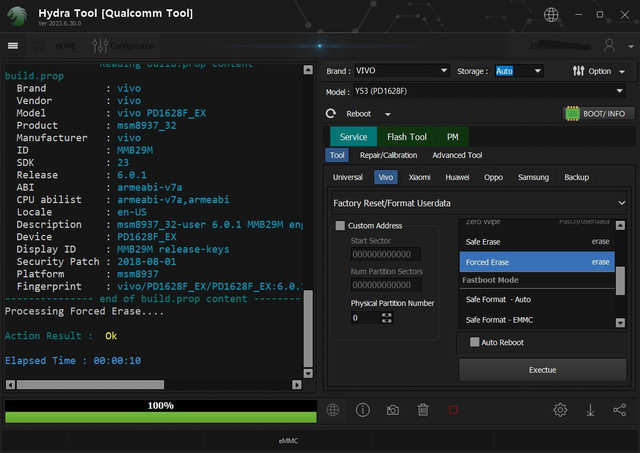Click the Physical Partition Number stepper
This screenshot has height=453, width=640.
tap(387, 318)
